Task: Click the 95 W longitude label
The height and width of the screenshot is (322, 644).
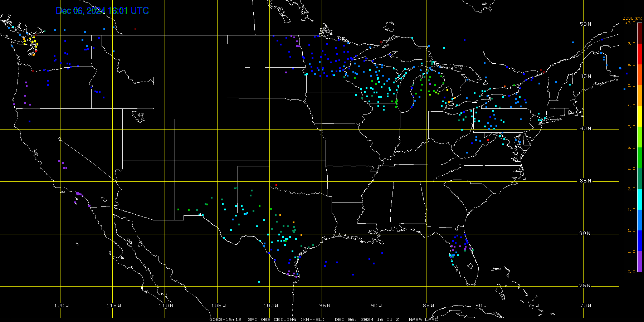Action: point(325,306)
